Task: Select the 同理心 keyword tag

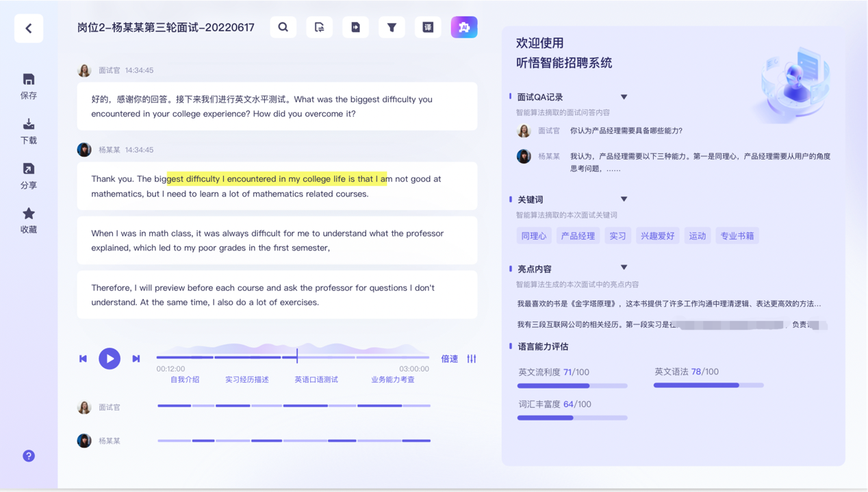Action: coord(534,236)
